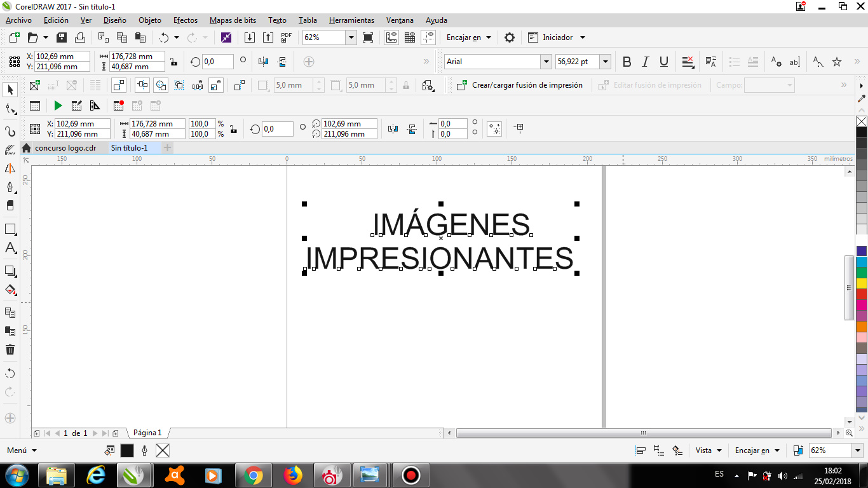Open the Iniciador dropdown

(x=557, y=37)
